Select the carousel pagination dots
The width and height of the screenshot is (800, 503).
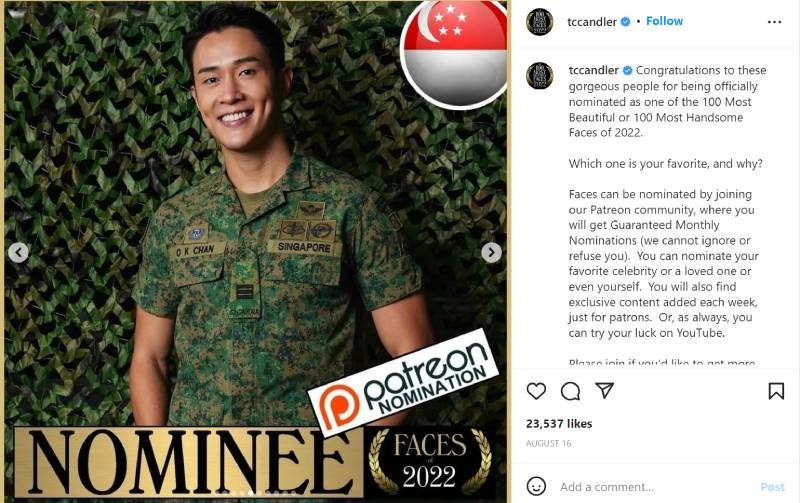[255, 493]
